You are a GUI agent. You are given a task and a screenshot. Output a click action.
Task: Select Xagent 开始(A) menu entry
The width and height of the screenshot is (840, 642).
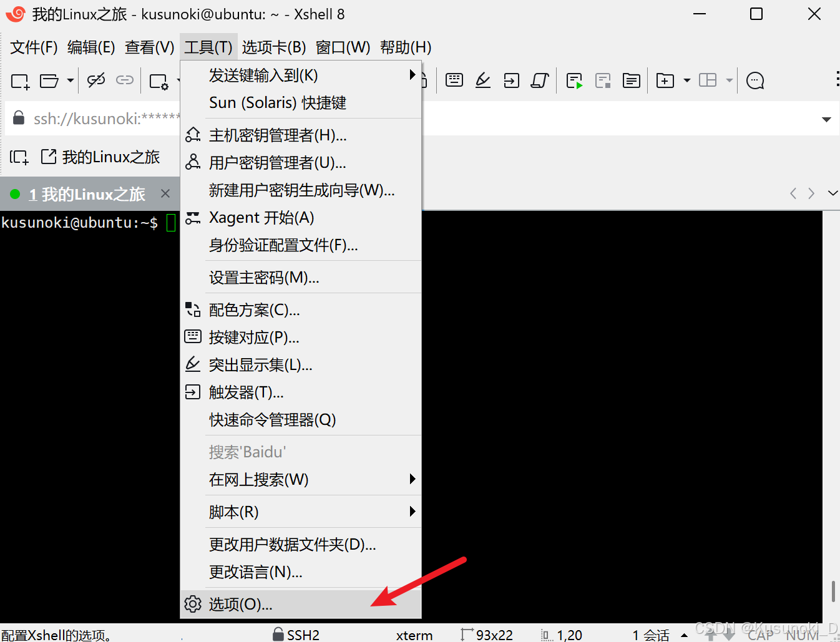301,218
